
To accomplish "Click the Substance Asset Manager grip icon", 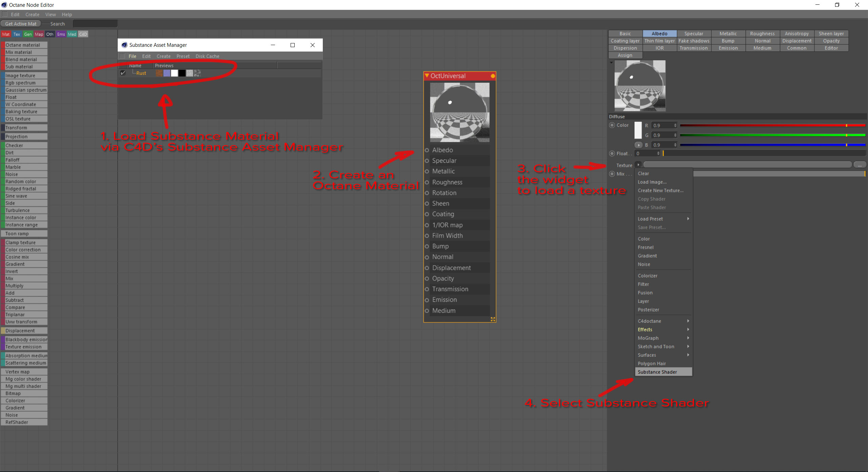I will tap(123, 56).
